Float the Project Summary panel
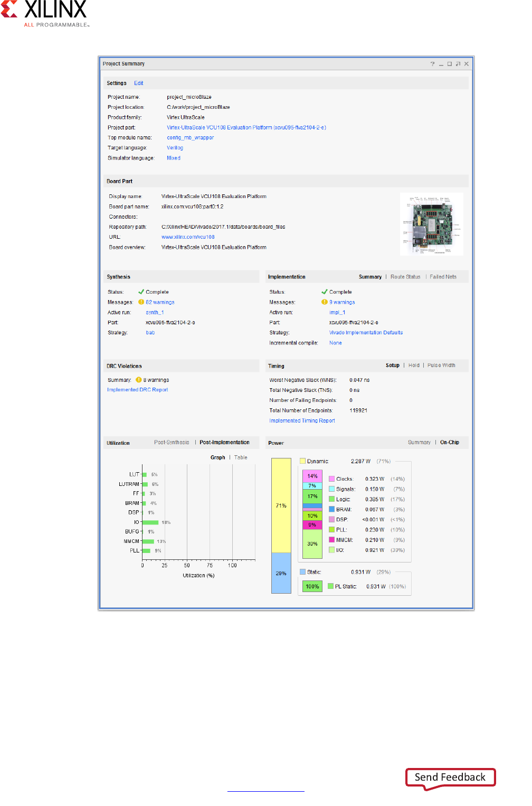This screenshot has height=806, width=532. point(458,64)
